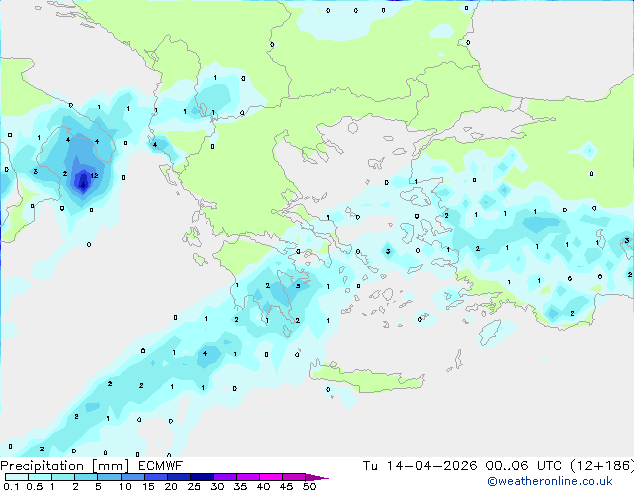Click the legend scale label "50"
634x490 pixels.
coord(310,486)
